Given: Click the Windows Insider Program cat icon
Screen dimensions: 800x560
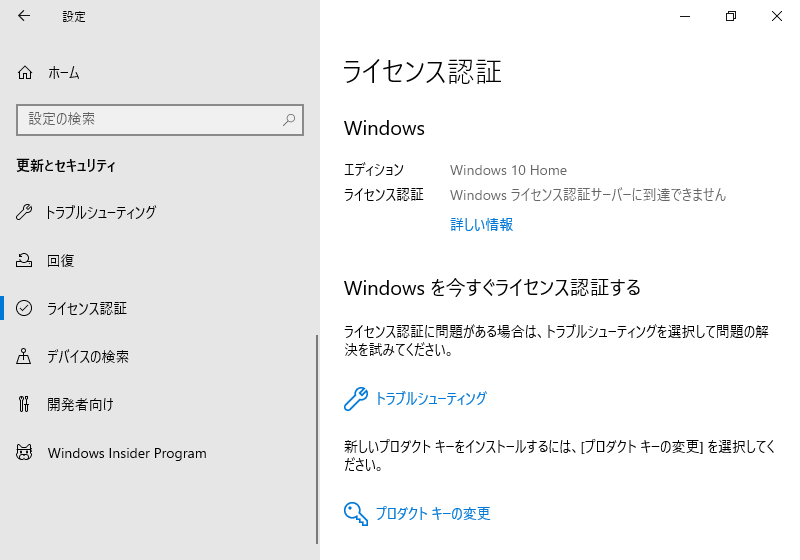Looking at the screenshot, I should [x=24, y=453].
